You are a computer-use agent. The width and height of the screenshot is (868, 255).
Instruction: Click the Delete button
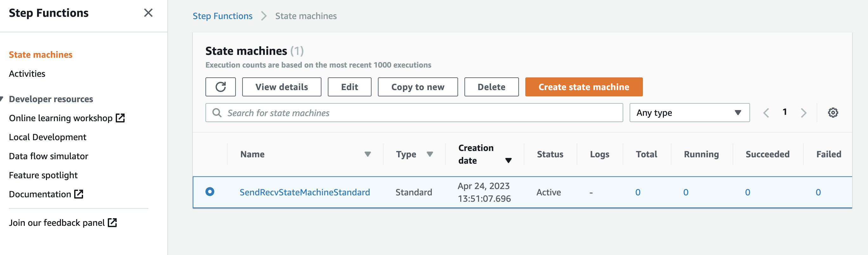[491, 87]
